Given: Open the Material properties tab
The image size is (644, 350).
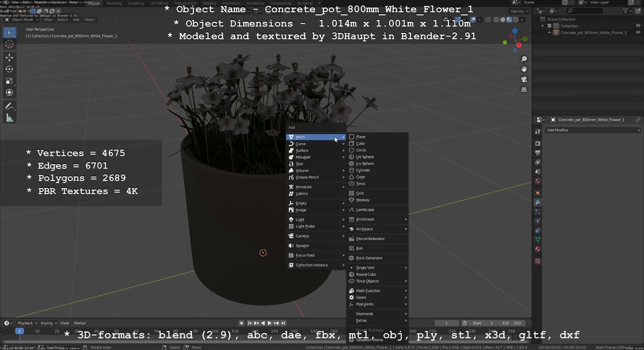Looking at the screenshot, I should [x=538, y=249].
